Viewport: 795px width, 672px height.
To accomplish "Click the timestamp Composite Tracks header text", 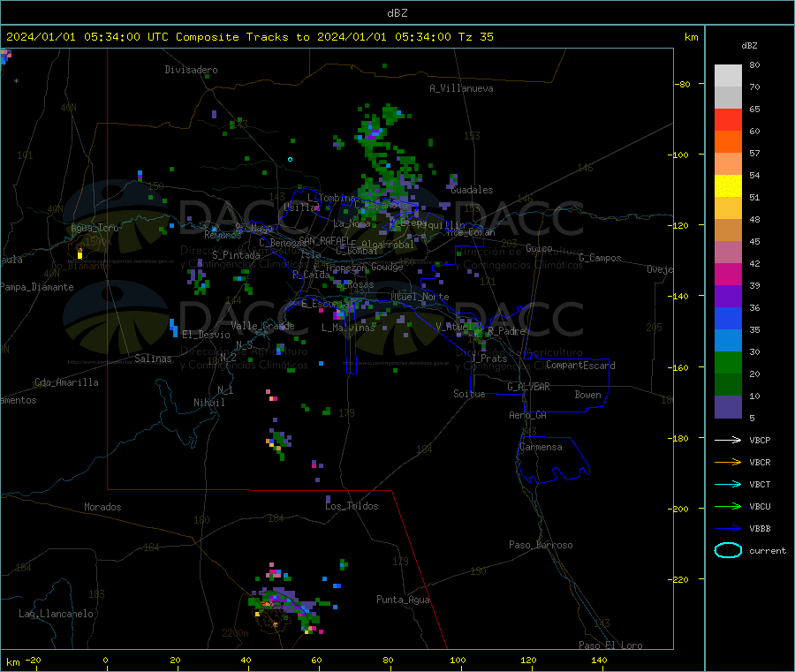I will [x=250, y=37].
